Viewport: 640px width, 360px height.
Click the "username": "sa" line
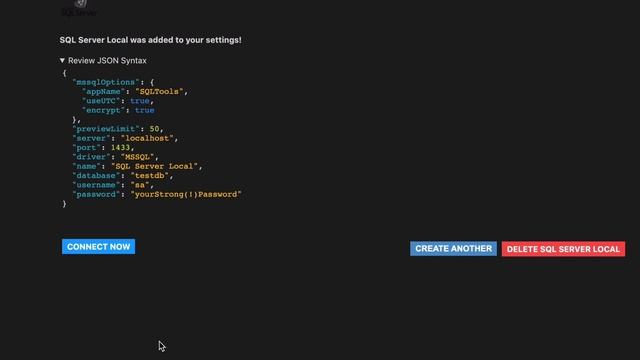point(113,185)
